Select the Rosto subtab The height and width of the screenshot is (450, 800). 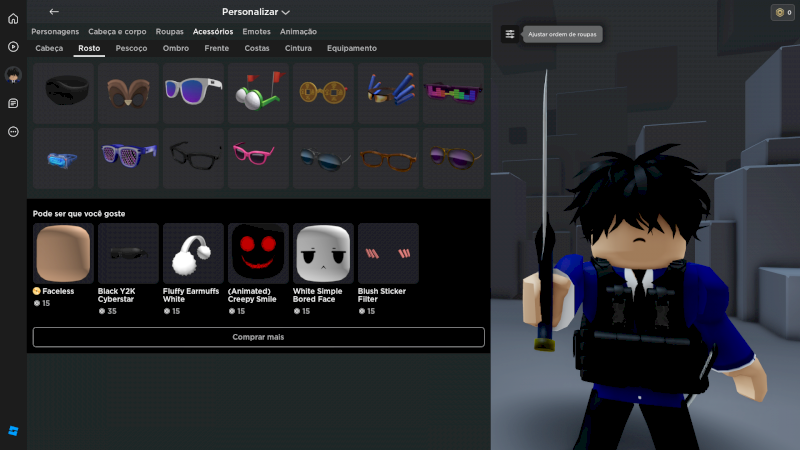[89, 48]
